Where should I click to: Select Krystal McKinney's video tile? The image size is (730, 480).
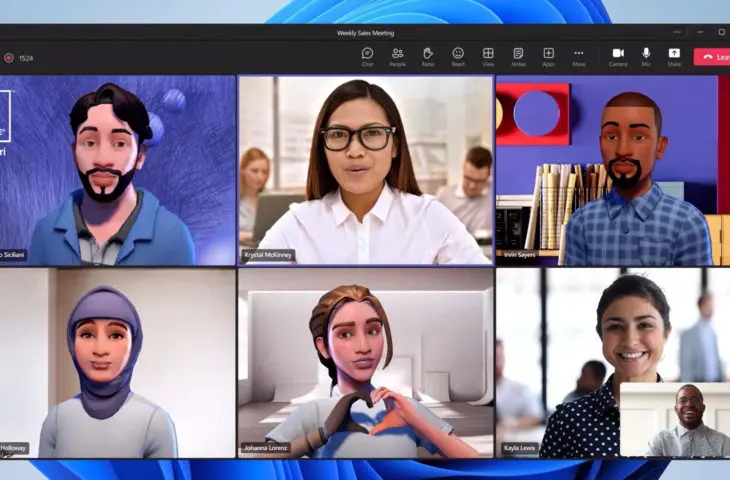pyautogui.click(x=366, y=170)
